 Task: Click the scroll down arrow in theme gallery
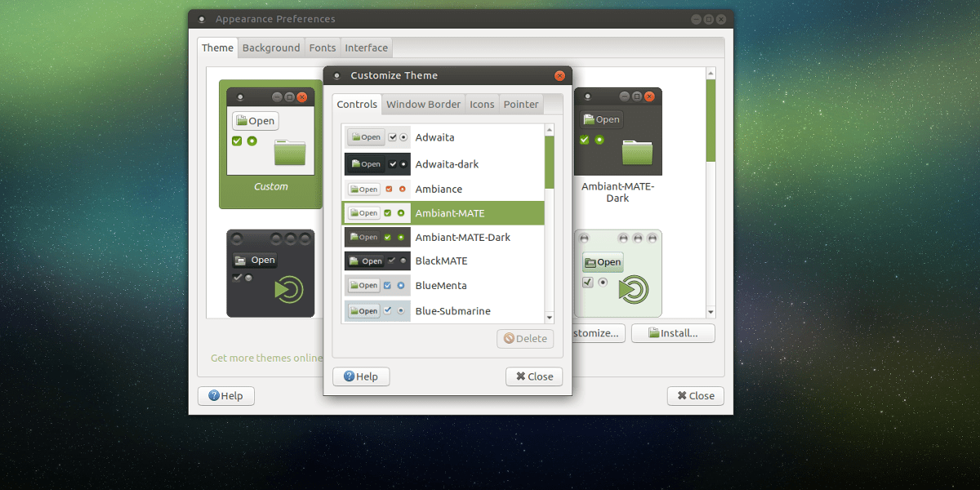tap(710, 312)
